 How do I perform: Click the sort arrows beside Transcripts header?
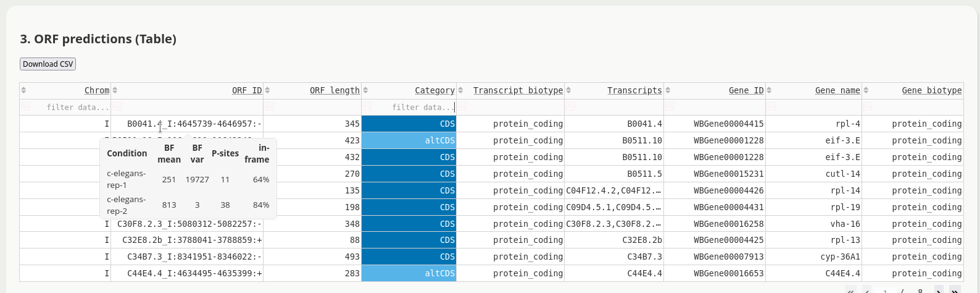(568, 90)
